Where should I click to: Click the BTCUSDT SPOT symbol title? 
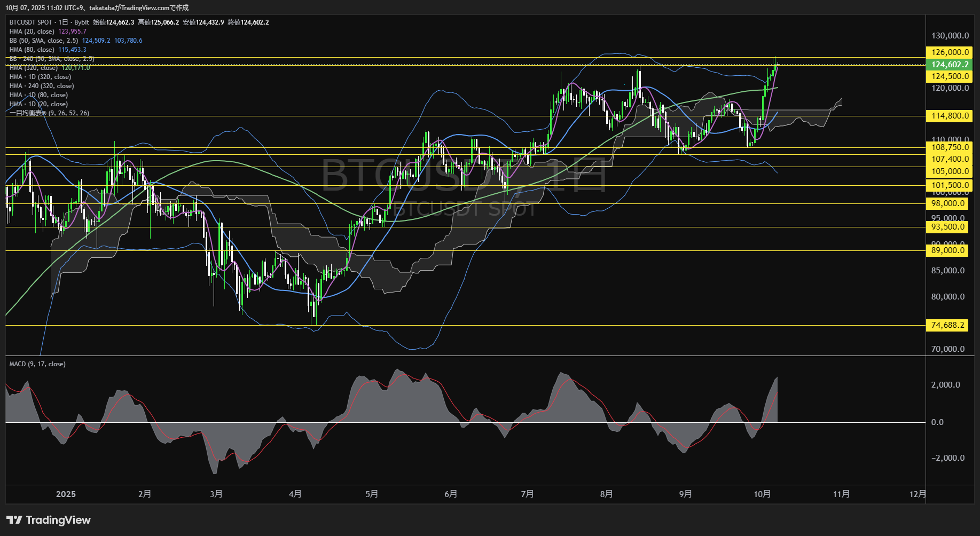(x=30, y=22)
